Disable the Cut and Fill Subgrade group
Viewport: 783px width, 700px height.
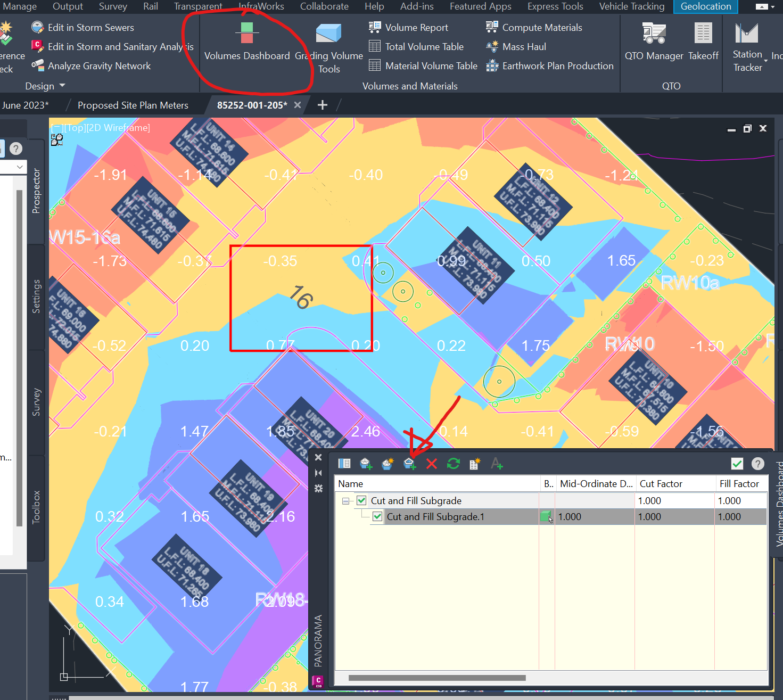click(x=361, y=500)
